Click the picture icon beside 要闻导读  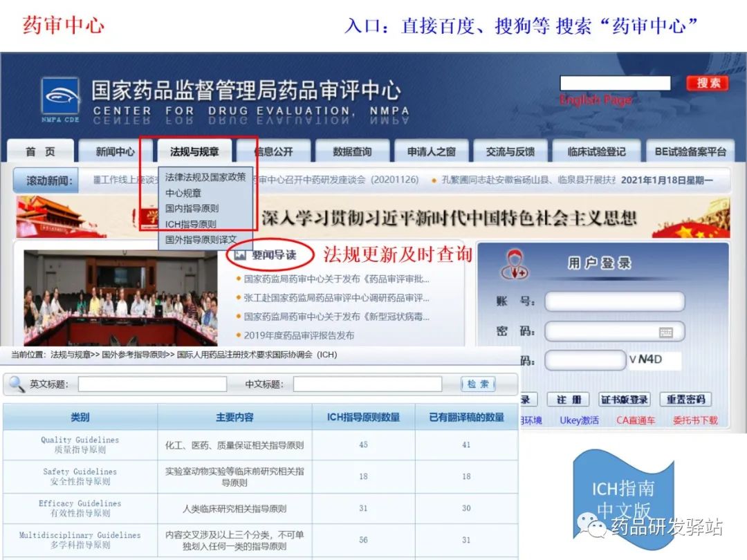(x=240, y=255)
